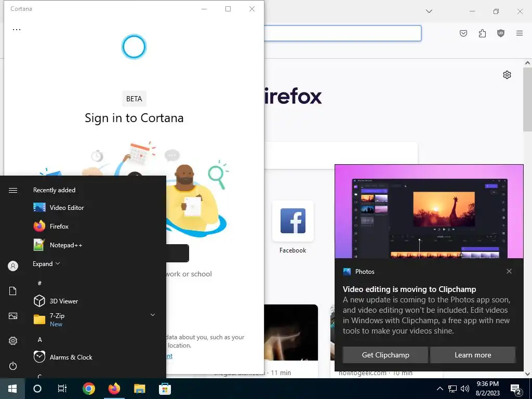
Task: Expand the 7-Zip folder chevron
Action: pyautogui.click(x=153, y=315)
